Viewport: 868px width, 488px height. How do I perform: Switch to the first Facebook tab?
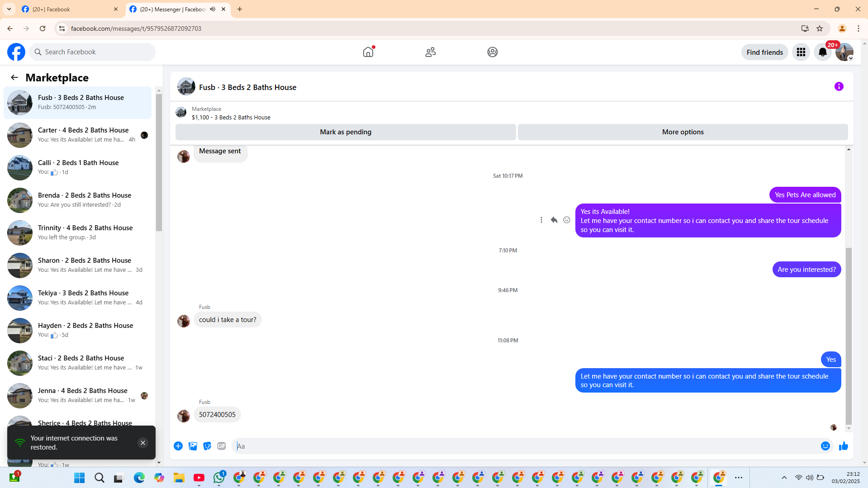click(70, 9)
